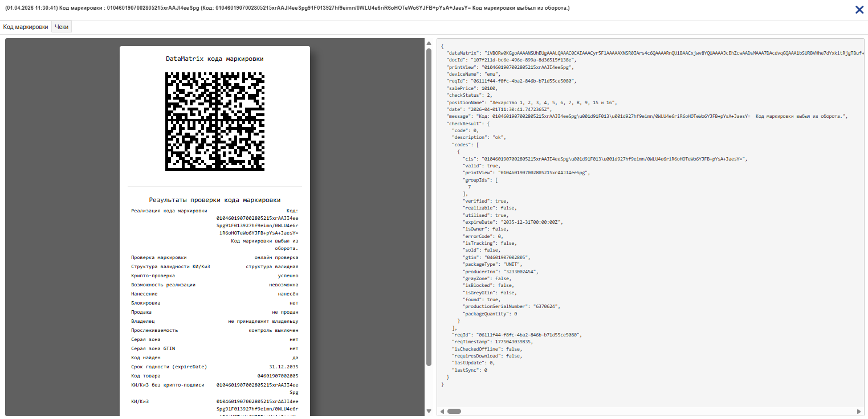
Task: Click the DataMatrix barcode image
Action: click(x=215, y=121)
